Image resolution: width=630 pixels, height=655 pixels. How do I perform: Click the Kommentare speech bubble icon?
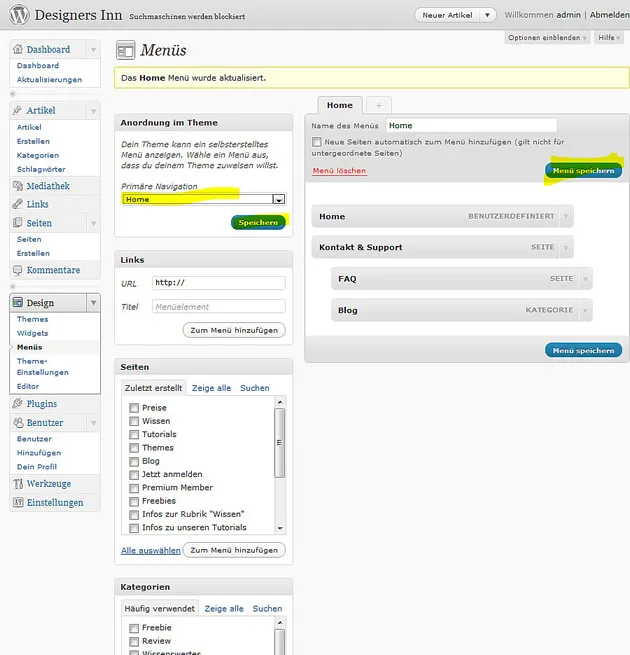(x=18, y=270)
